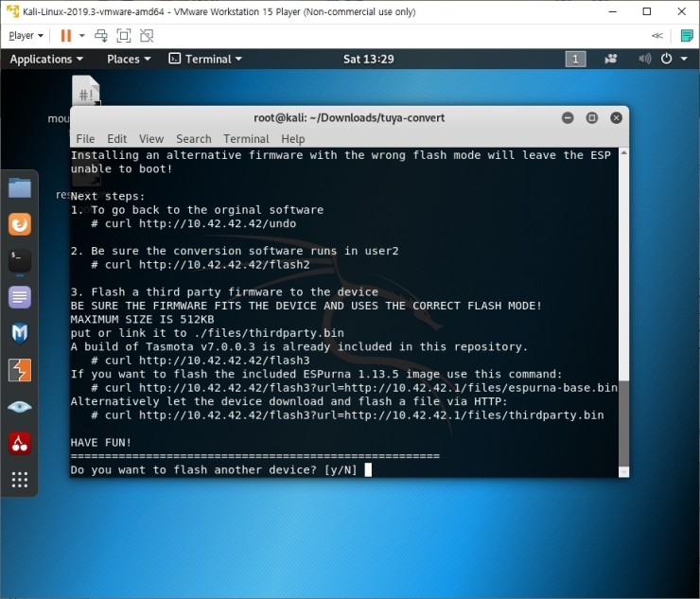Click the terminal scrollbar down arrow
Screen dimensions: 700x599
click(x=623, y=472)
